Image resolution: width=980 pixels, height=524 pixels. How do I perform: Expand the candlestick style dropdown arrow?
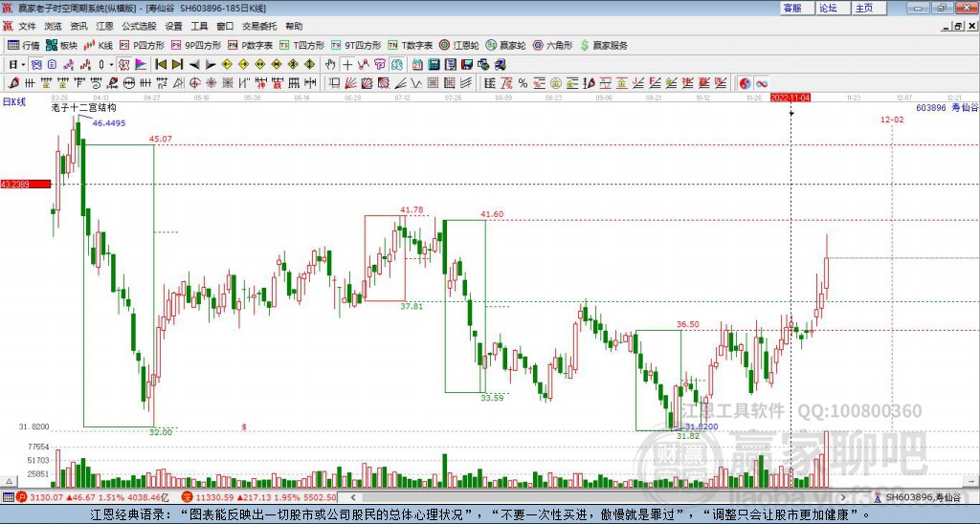(x=111, y=64)
